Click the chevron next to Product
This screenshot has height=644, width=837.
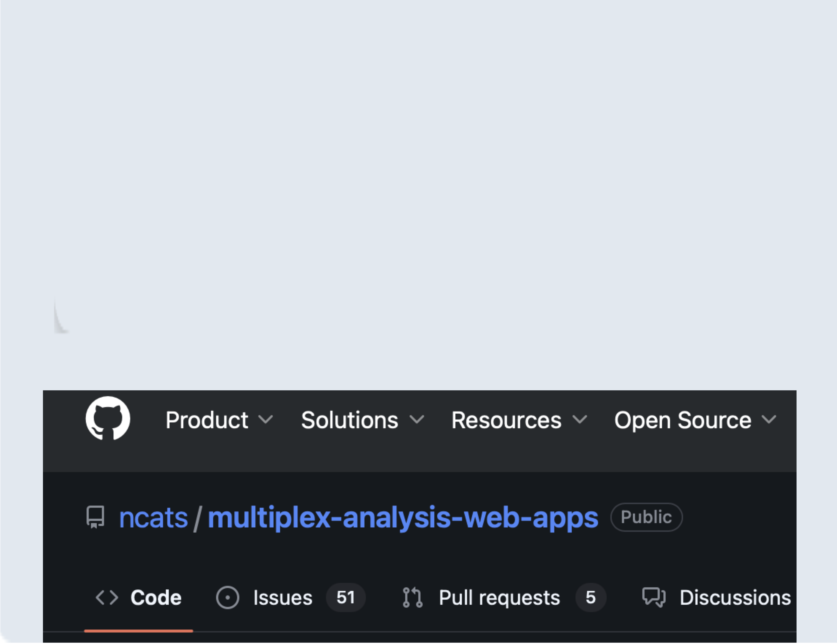pos(266,419)
